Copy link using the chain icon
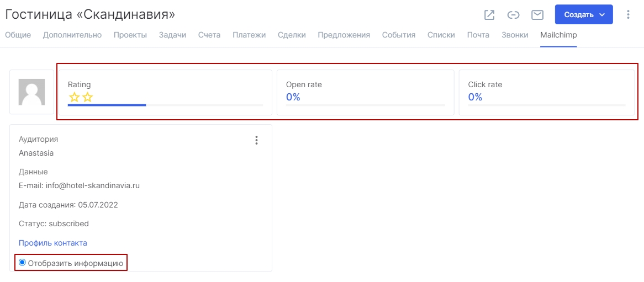The height and width of the screenshot is (282, 644). pyautogui.click(x=513, y=15)
